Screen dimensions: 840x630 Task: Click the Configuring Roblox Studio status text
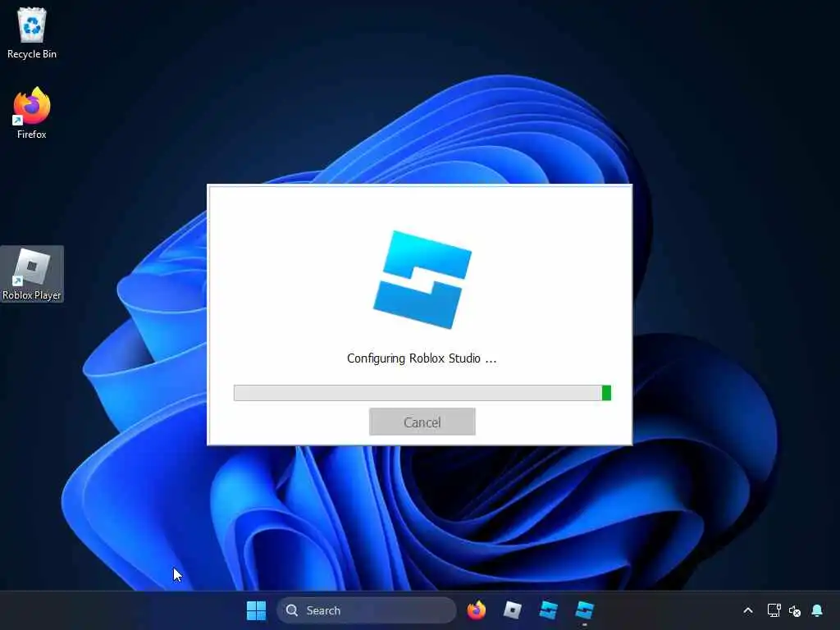pos(422,358)
